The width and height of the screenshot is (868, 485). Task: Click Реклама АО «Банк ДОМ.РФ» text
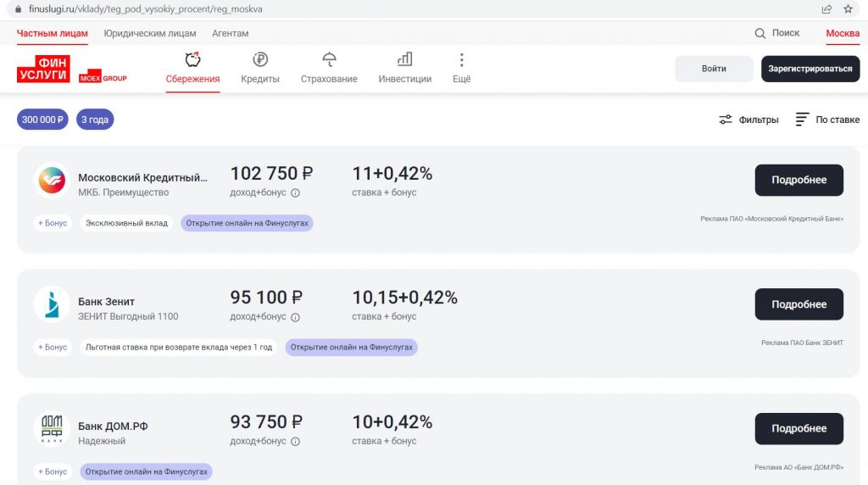pyautogui.click(x=798, y=467)
